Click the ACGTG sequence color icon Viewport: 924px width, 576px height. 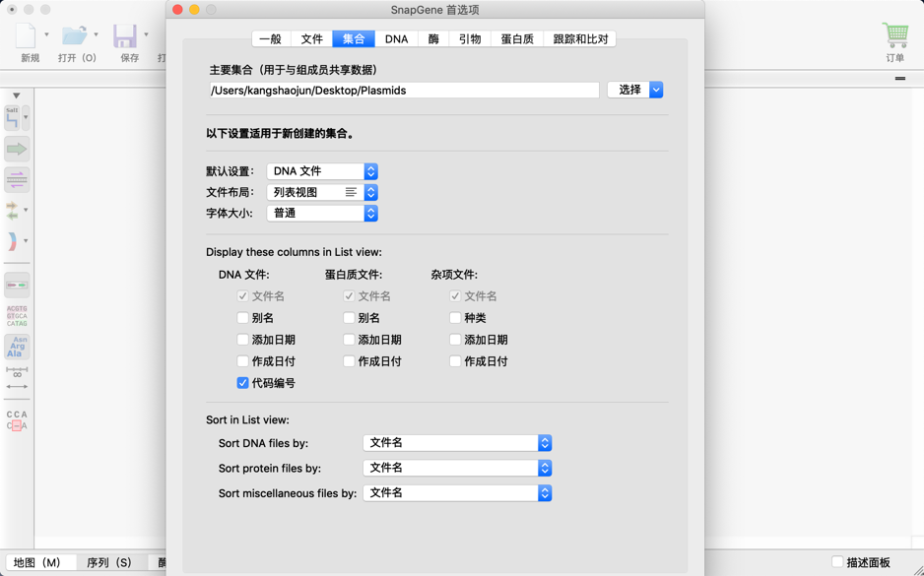click(17, 316)
